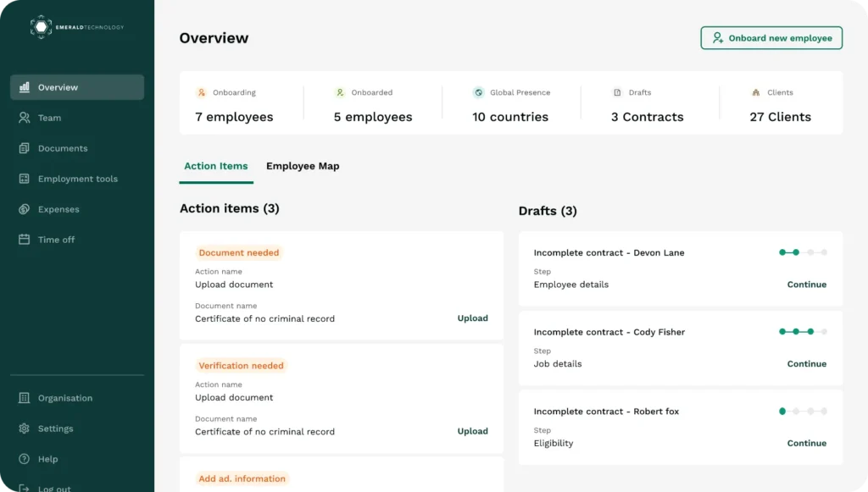
Task: Continue Robert fox incomplete contract
Action: point(807,444)
